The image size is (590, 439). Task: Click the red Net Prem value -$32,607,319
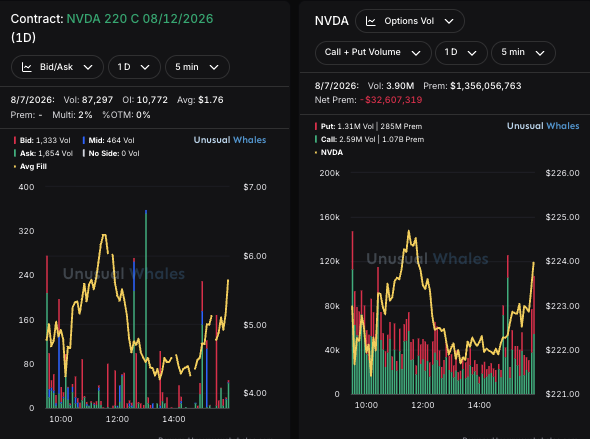click(391, 100)
